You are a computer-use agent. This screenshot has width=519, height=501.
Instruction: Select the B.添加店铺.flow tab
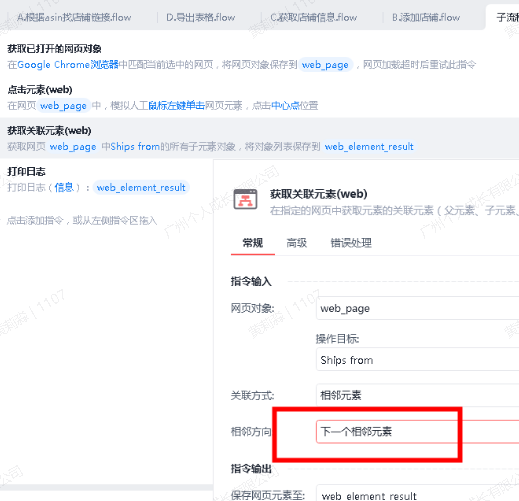click(426, 17)
